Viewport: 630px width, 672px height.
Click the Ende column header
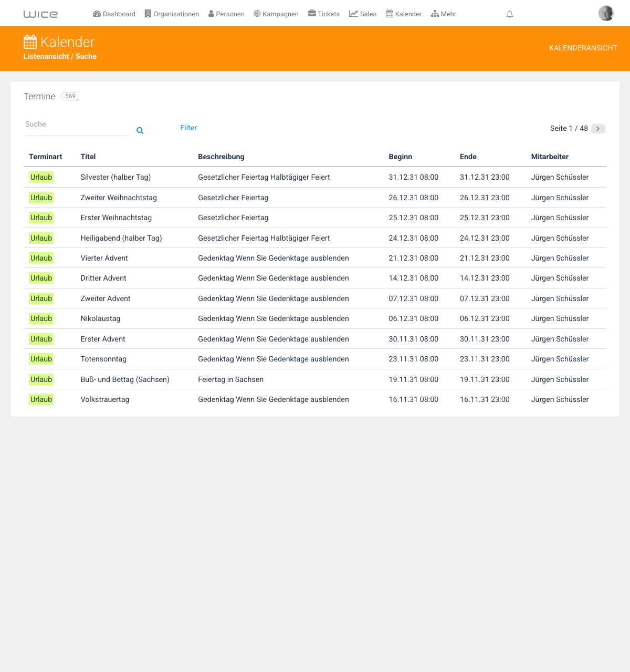tap(468, 157)
